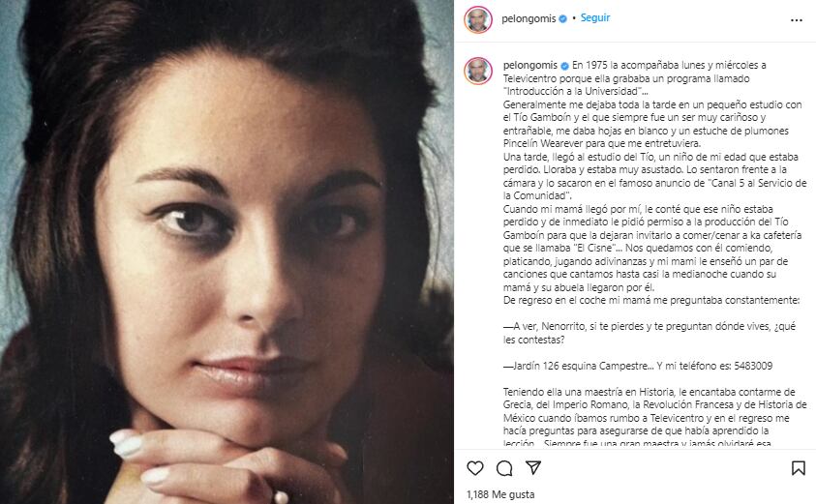Share post with paper plane icon
The image size is (816, 504).
(533, 467)
